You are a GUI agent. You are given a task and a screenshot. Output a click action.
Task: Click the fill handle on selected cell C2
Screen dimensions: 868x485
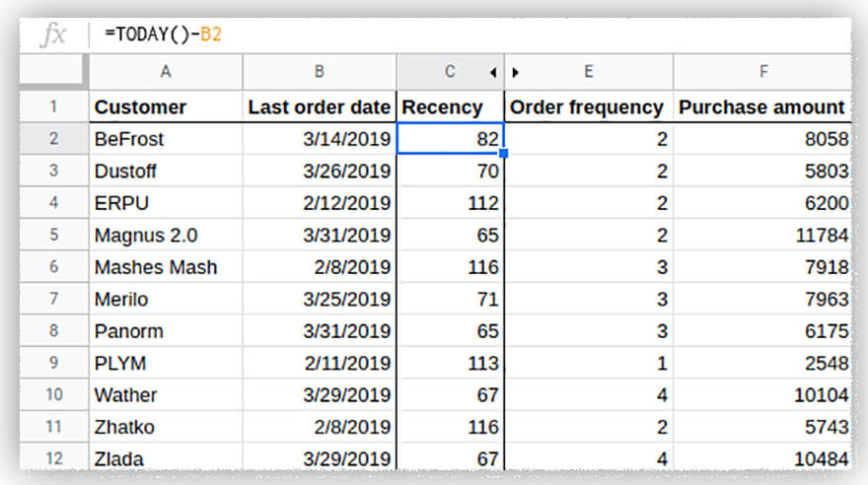tap(503, 153)
